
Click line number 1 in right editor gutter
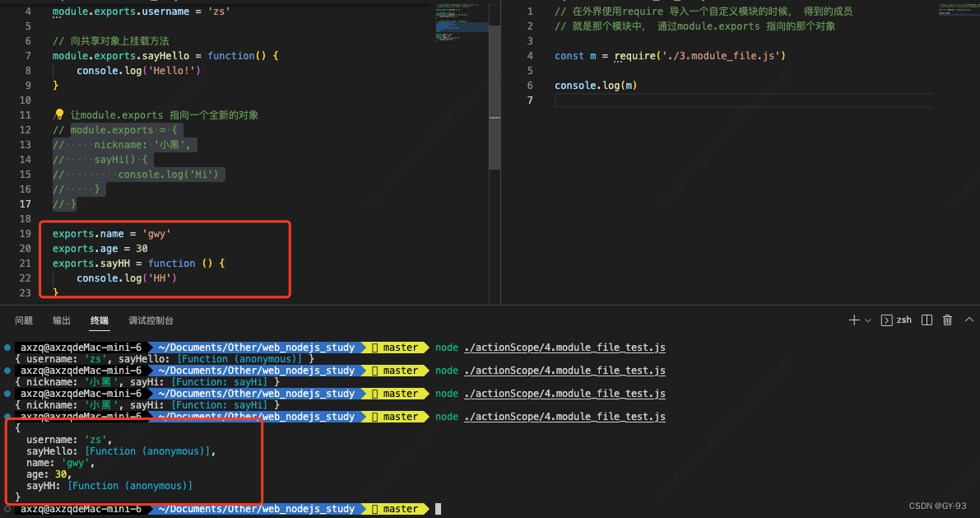[x=530, y=12]
